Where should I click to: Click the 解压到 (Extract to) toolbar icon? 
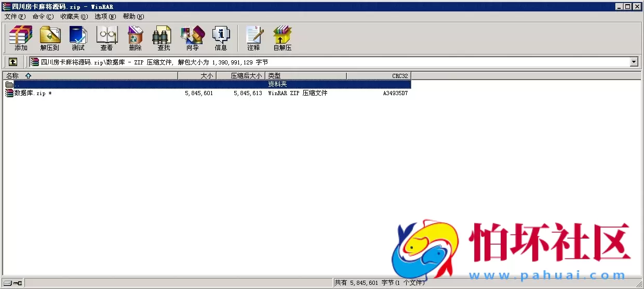point(50,38)
